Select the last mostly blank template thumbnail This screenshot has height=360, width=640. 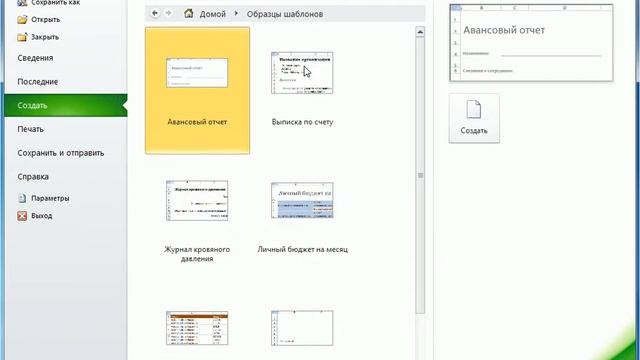(302, 328)
